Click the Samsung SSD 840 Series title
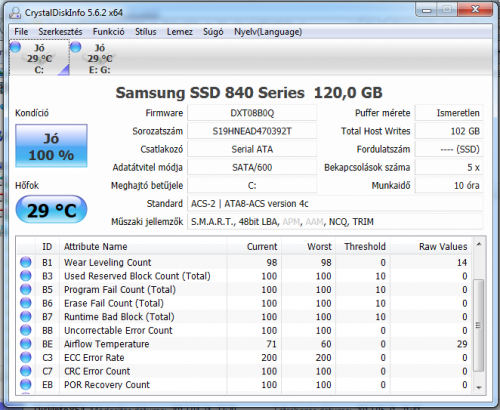Viewport: 500px width, 410px height. coord(249,92)
